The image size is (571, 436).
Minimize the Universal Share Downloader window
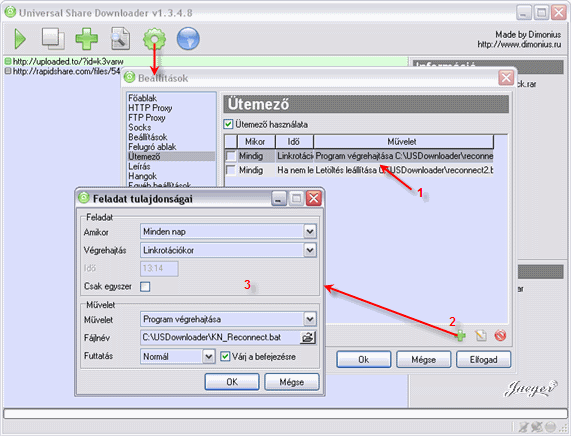pos(524,13)
